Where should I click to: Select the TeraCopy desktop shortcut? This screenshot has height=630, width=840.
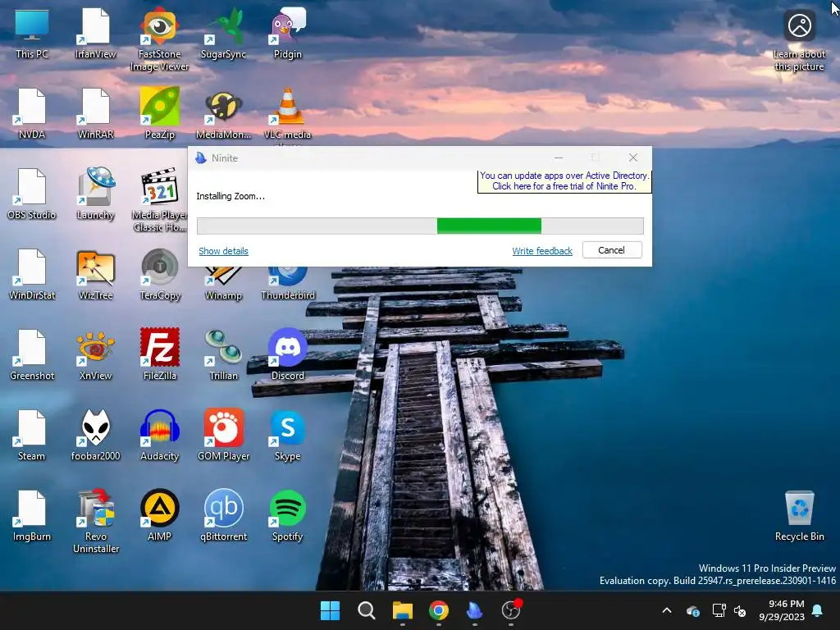click(x=160, y=274)
